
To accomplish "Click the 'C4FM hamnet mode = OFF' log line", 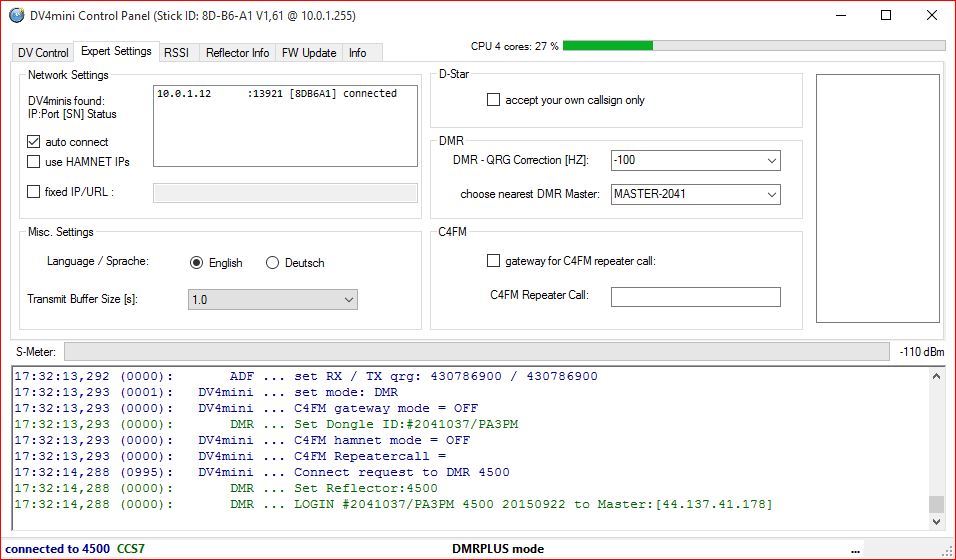I will [242, 440].
